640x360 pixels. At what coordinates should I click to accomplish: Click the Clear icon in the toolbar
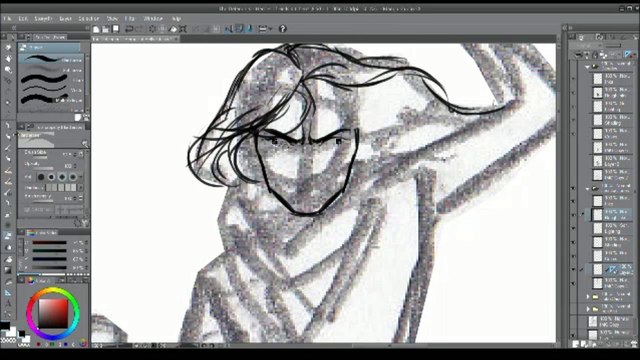pos(152,29)
